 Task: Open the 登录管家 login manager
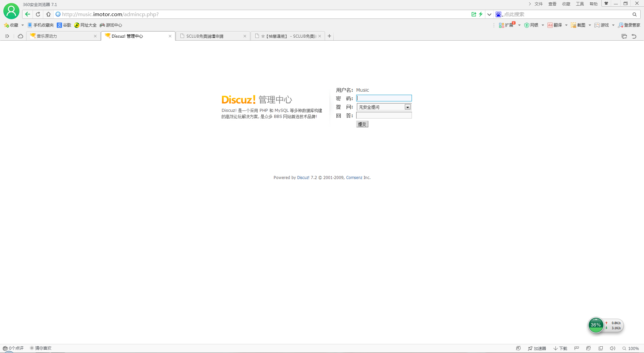pyautogui.click(x=629, y=25)
